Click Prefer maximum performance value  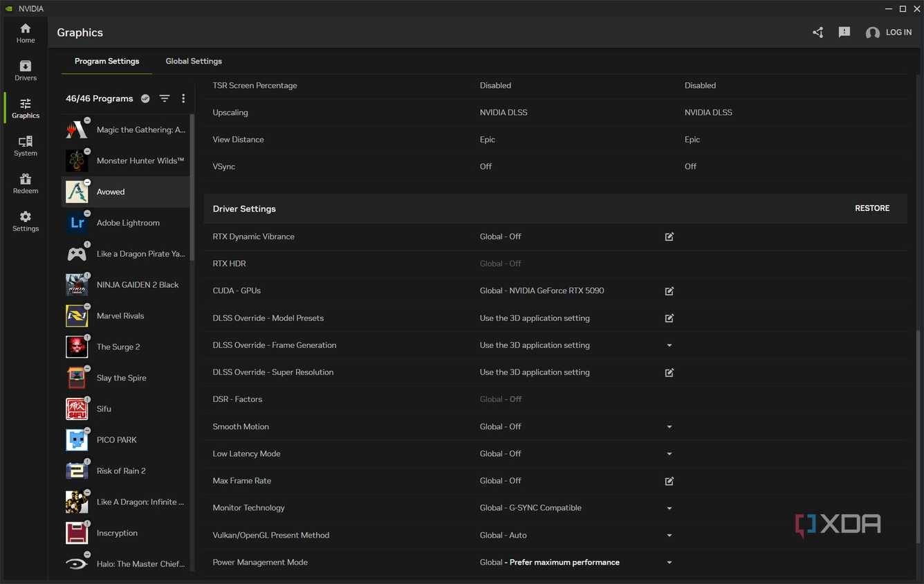(564, 563)
